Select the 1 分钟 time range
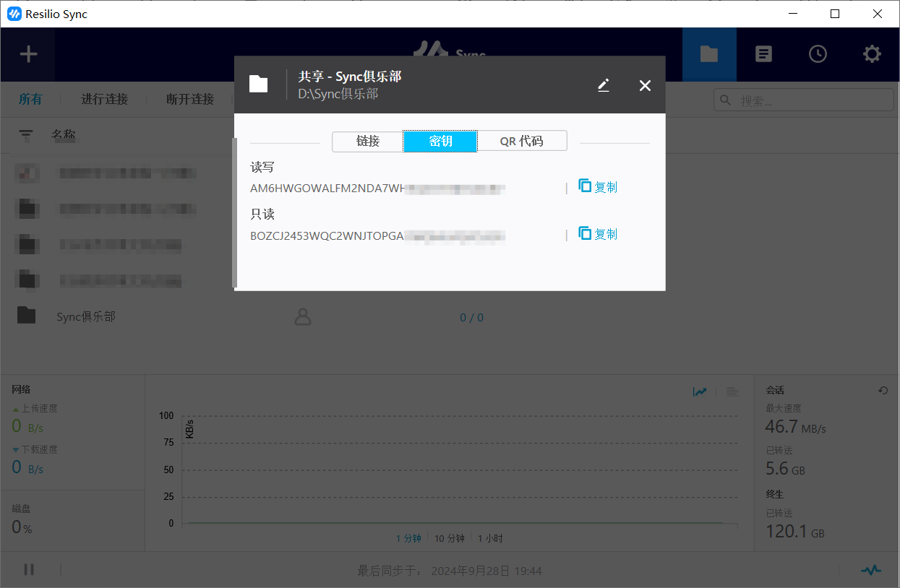 (x=408, y=538)
